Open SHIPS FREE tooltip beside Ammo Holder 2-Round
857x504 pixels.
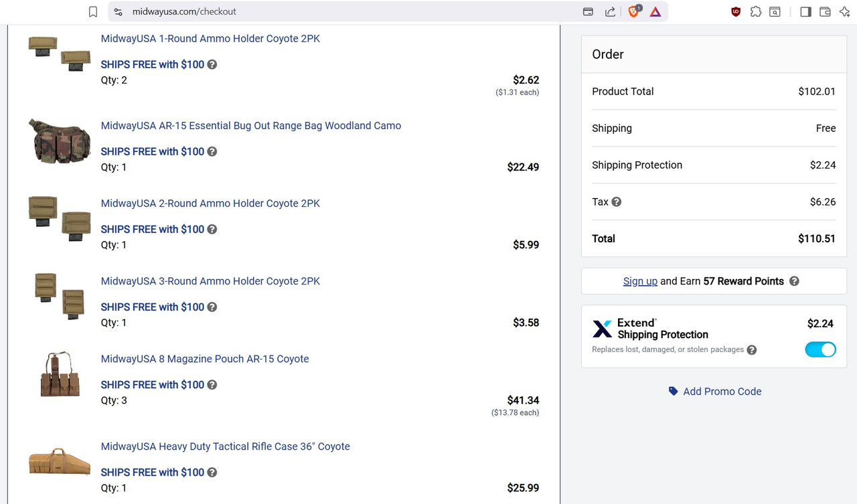coord(212,229)
